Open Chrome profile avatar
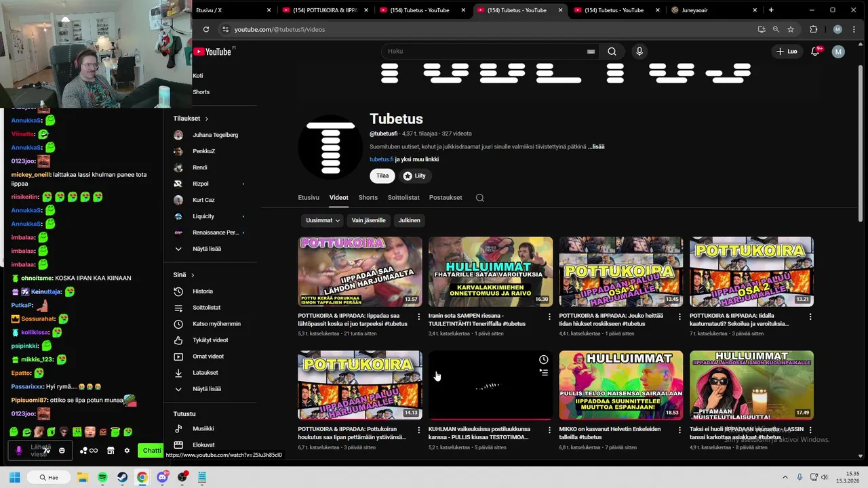 [x=837, y=29]
